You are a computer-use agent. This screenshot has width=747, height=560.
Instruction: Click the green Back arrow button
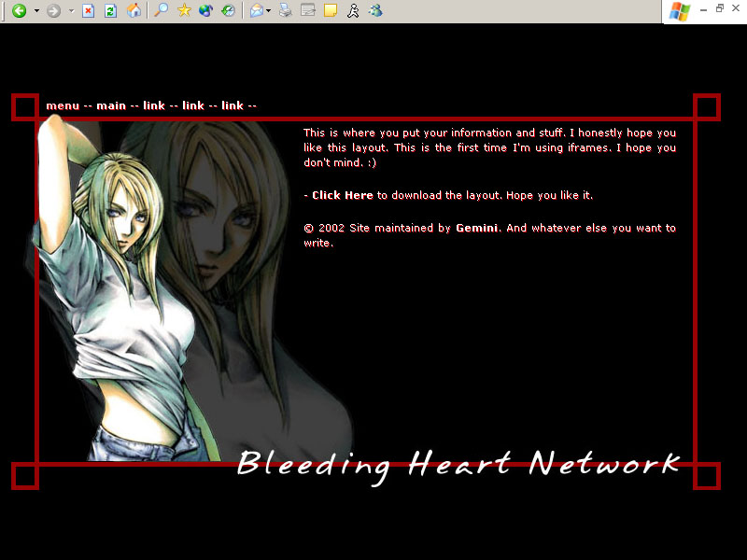pyautogui.click(x=19, y=11)
